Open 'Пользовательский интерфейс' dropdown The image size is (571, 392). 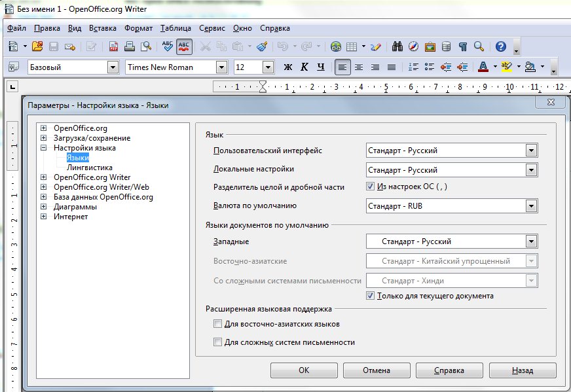(531, 151)
